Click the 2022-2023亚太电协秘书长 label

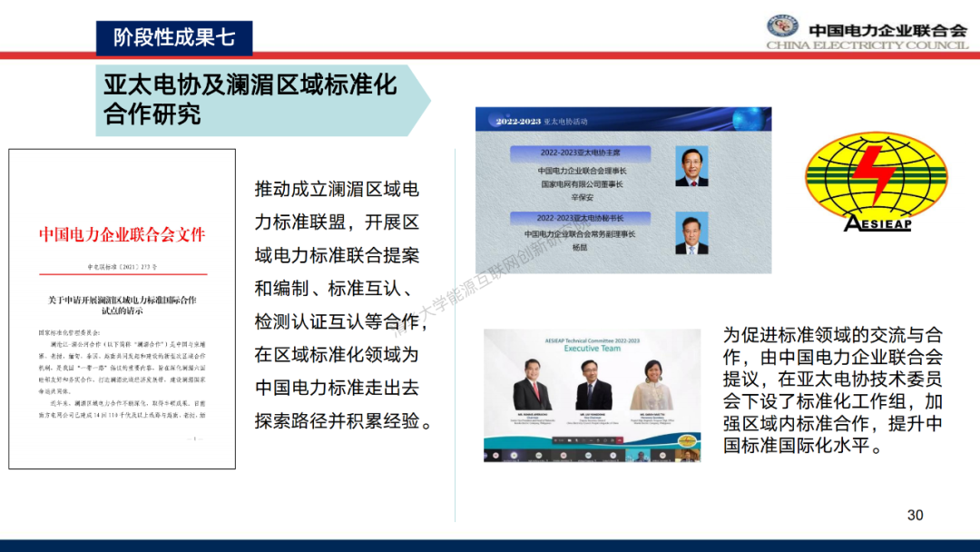click(x=581, y=218)
